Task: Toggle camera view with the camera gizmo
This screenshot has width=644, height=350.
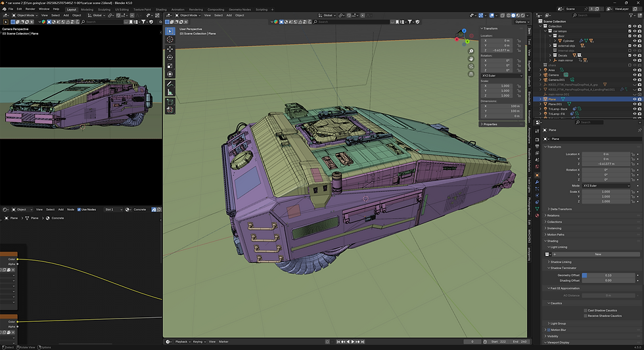Action: point(471,68)
